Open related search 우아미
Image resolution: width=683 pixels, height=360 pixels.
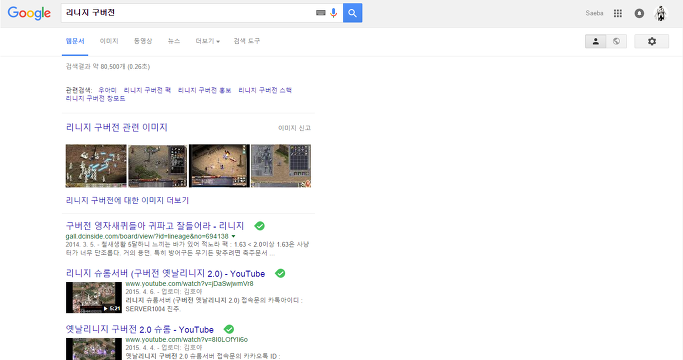point(107,90)
